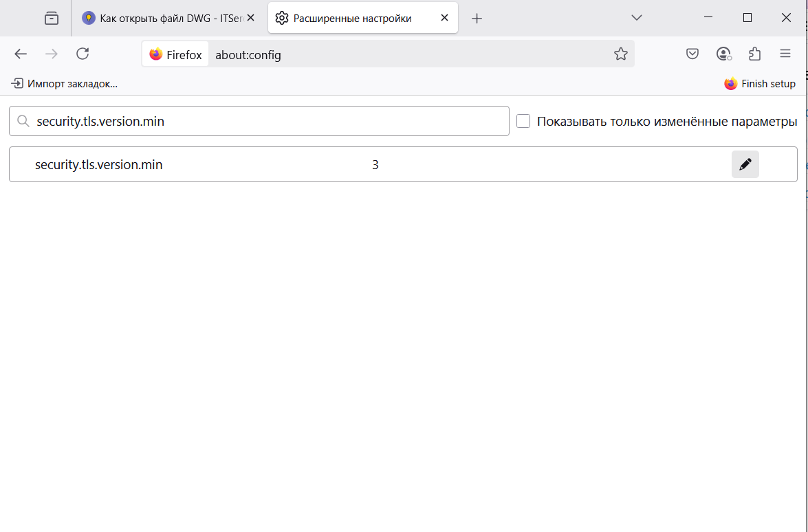Enable 'Показывать только изменённые параметры' checkbox
Screen dimensions: 808x532
[523, 121]
